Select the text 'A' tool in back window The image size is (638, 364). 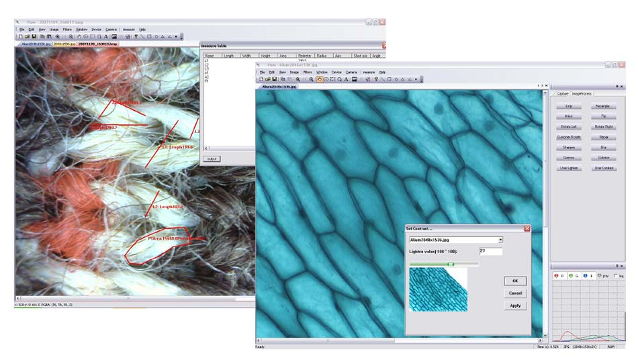point(106,37)
